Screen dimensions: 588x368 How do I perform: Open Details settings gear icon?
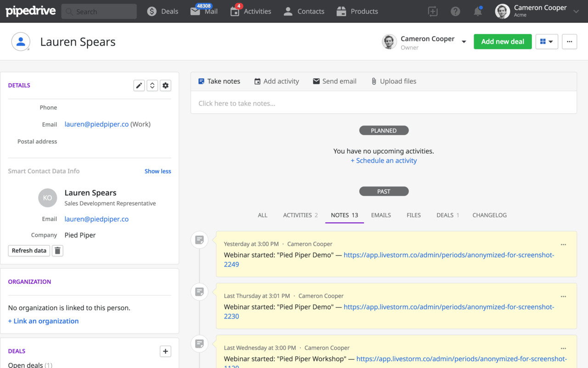165,86
